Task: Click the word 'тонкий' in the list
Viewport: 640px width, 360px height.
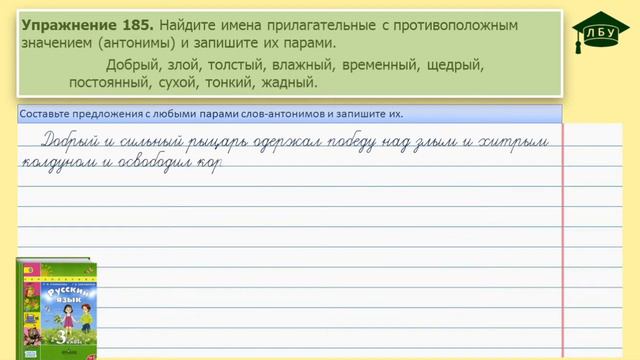Action: (230, 83)
